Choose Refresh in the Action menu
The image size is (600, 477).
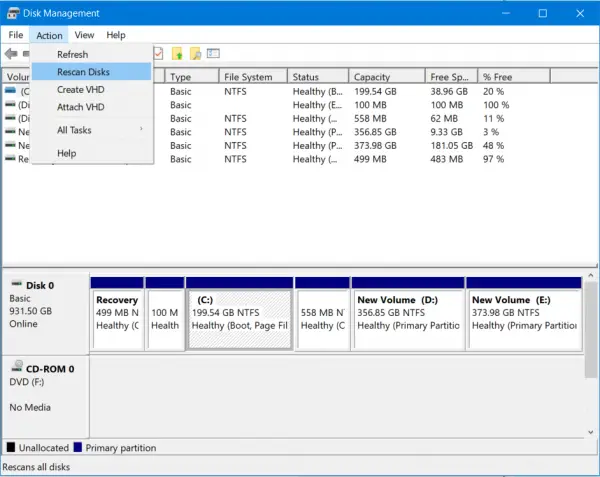pos(73,55)
